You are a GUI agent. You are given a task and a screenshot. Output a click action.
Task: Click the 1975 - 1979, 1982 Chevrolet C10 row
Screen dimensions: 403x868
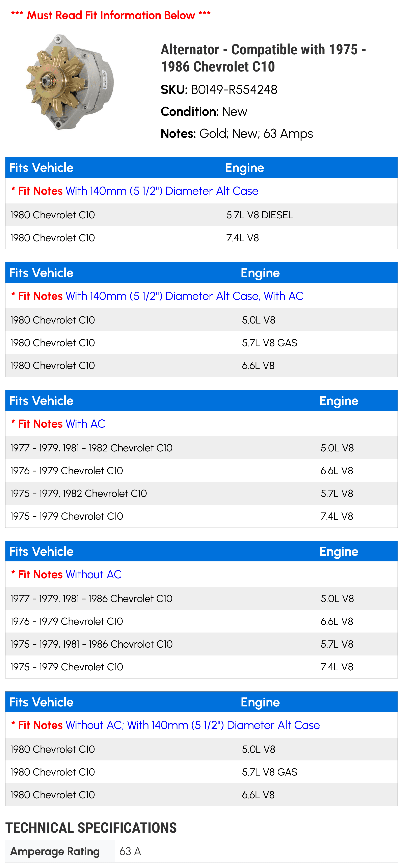[x=201, y=493]
